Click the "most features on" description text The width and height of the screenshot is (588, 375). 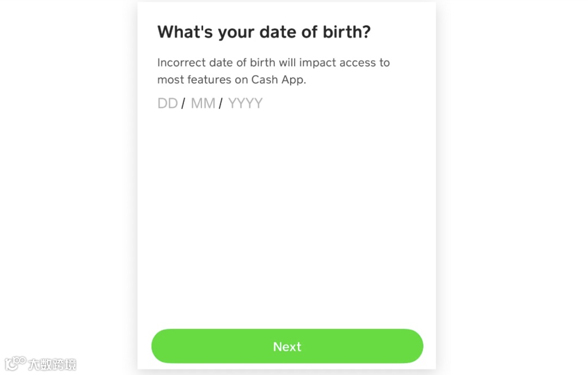click(202, 79)
